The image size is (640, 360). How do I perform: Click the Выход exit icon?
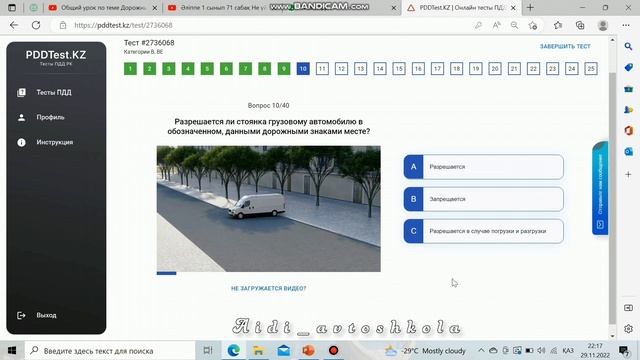[x=21, y=315]
